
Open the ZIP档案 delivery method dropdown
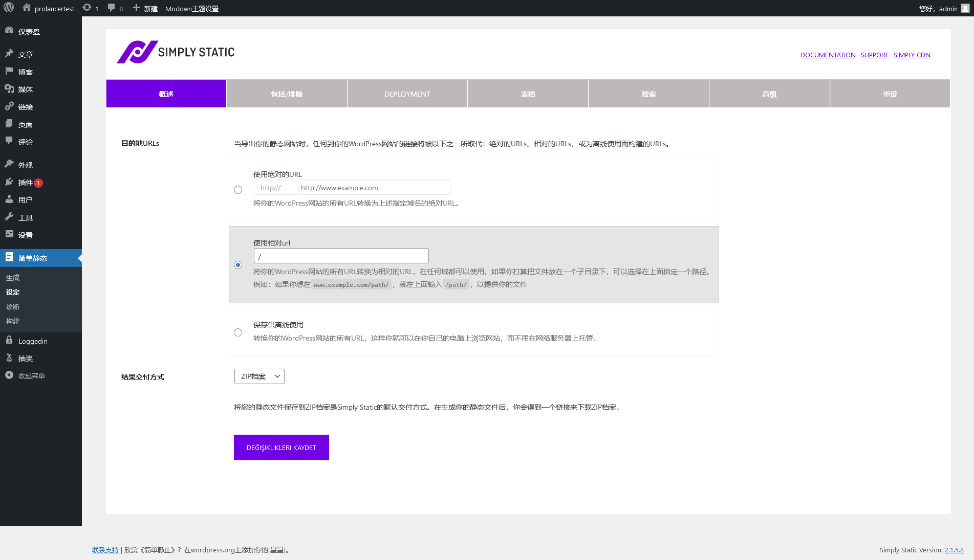click(x=259, y=376)
